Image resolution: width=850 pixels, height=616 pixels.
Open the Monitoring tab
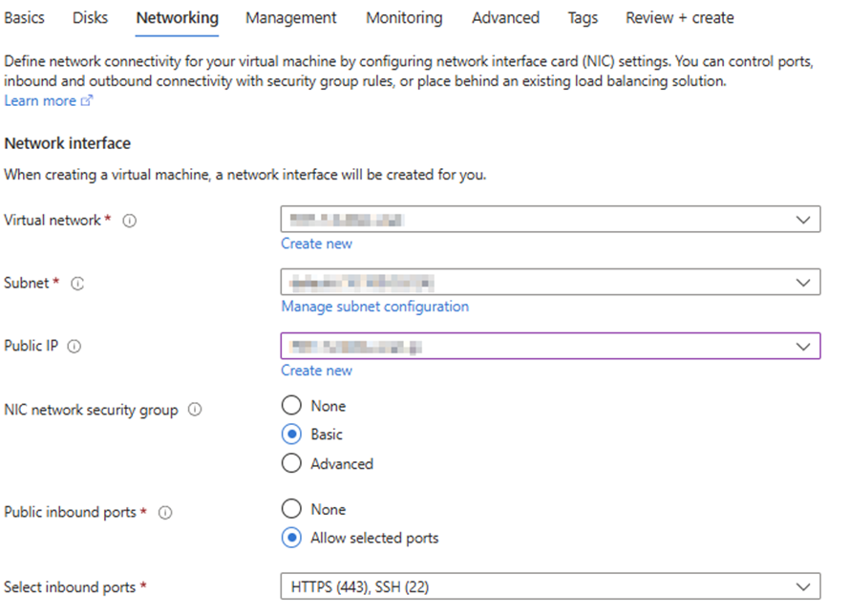tap(404, 18)
